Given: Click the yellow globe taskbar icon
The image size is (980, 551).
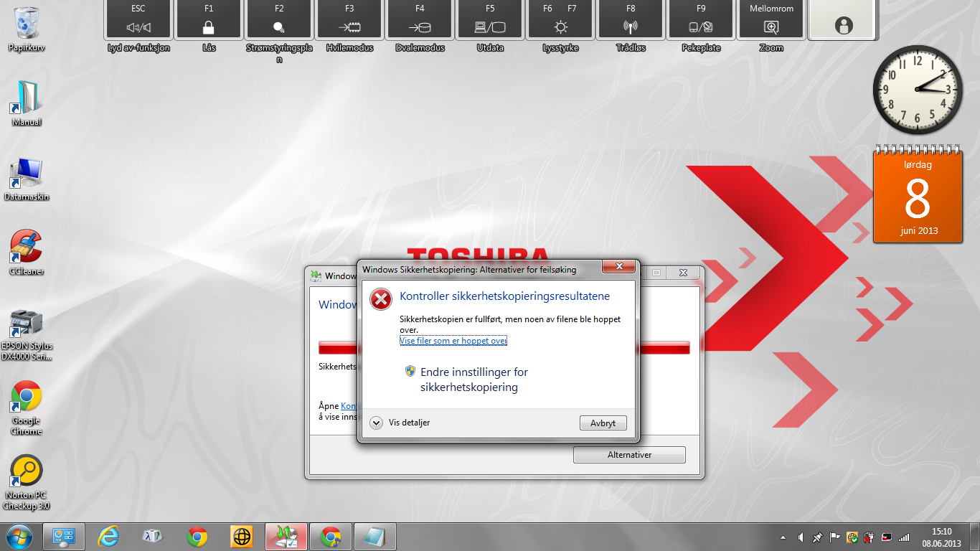Looking at the screenshot, I should click(x=242, y=537).
